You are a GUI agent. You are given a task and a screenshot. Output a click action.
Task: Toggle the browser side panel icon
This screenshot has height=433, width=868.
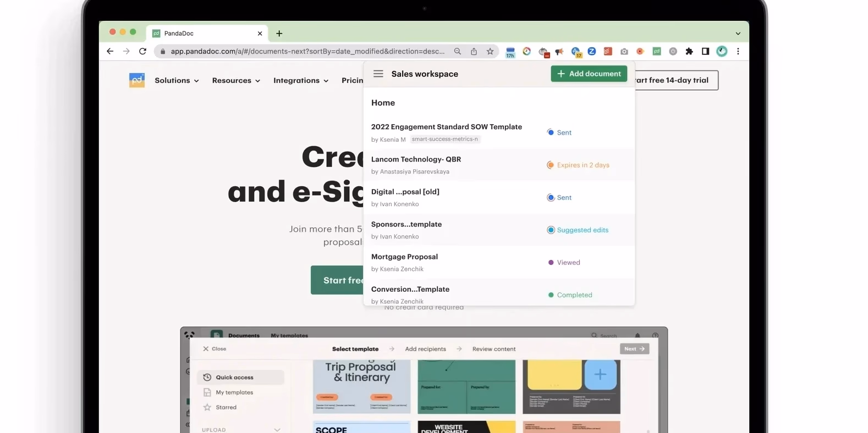[705, 51]
